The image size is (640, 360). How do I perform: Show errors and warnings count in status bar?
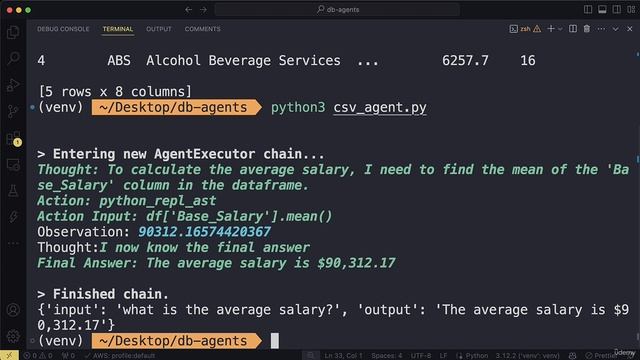38,356
